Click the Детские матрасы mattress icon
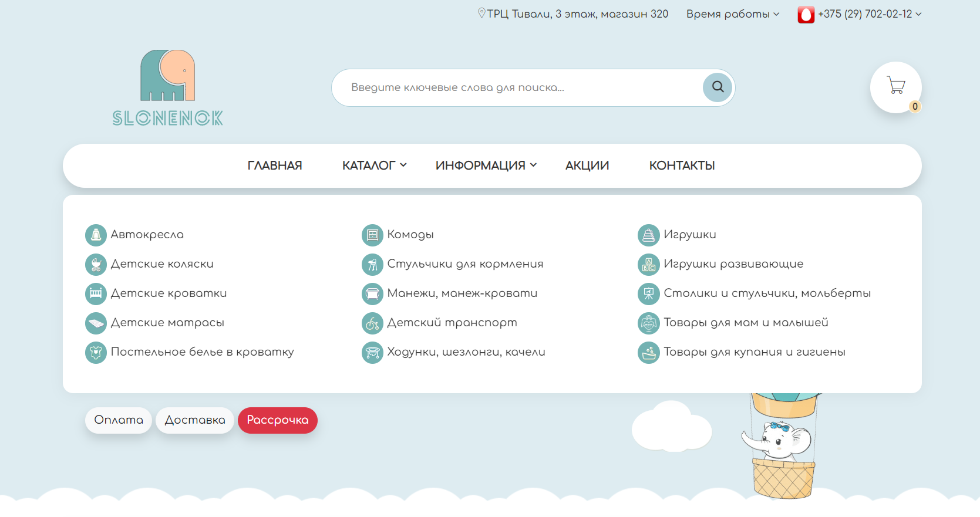This screenshot has height=517, width=980. click(96, 323)
